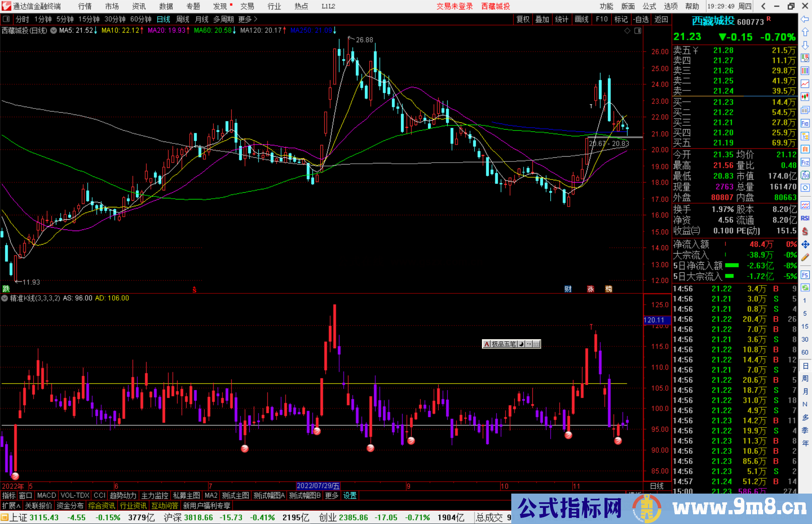Toggle the panel icon at chart top-right

click(x=638, y=31)
